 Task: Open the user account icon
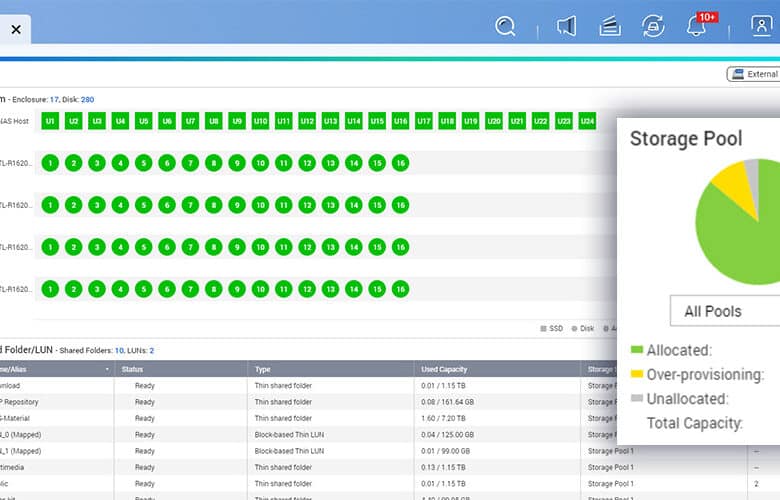(x=761, y=26)
